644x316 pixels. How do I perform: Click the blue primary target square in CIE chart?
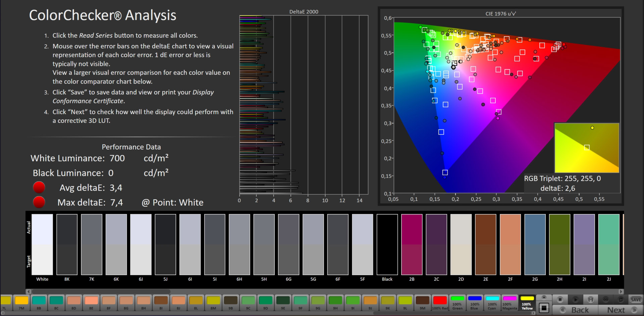click(445, 172)
